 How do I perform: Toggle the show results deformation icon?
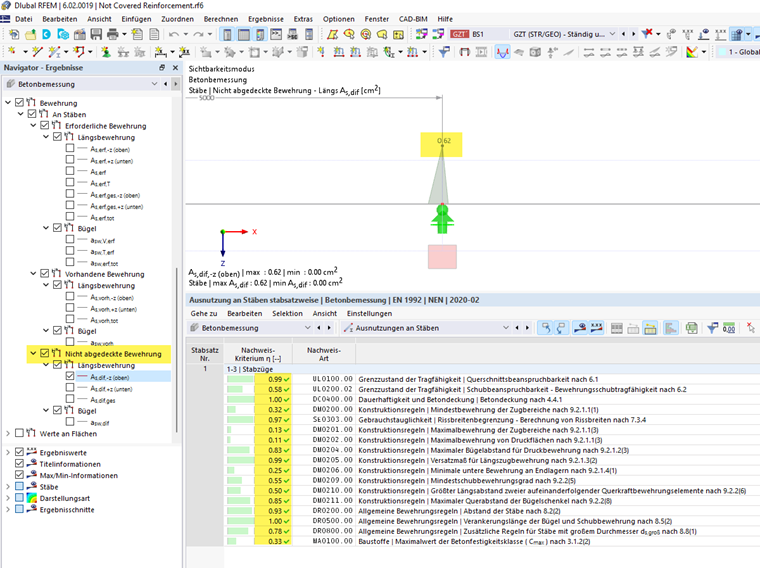[x=502, y=52]
